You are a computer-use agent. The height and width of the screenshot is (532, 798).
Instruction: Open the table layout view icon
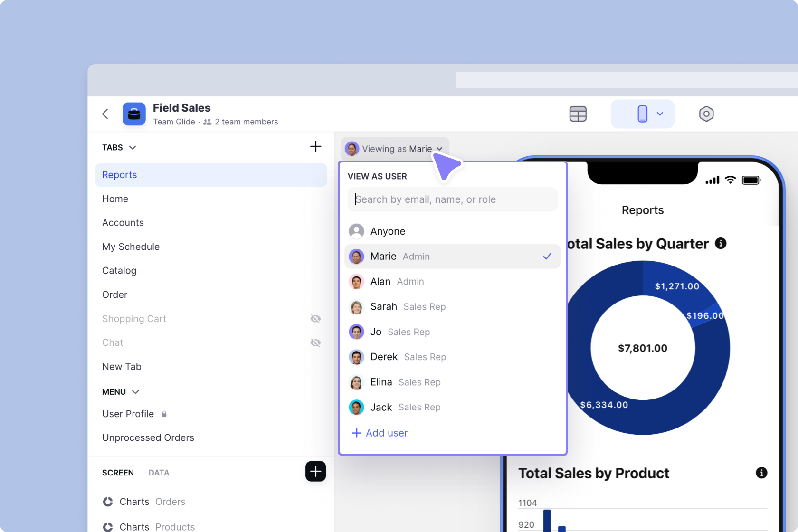click(578, 114)
